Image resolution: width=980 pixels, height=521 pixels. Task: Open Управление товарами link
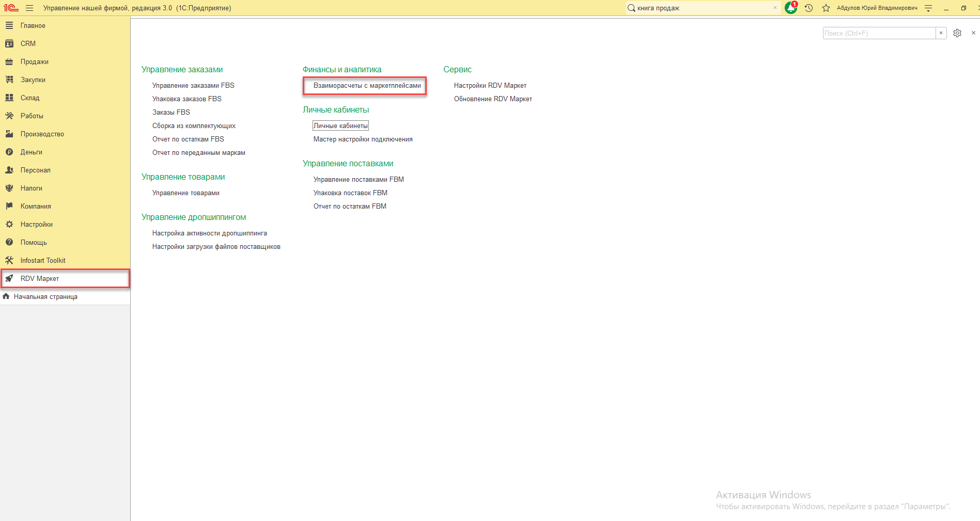point(186,193)
